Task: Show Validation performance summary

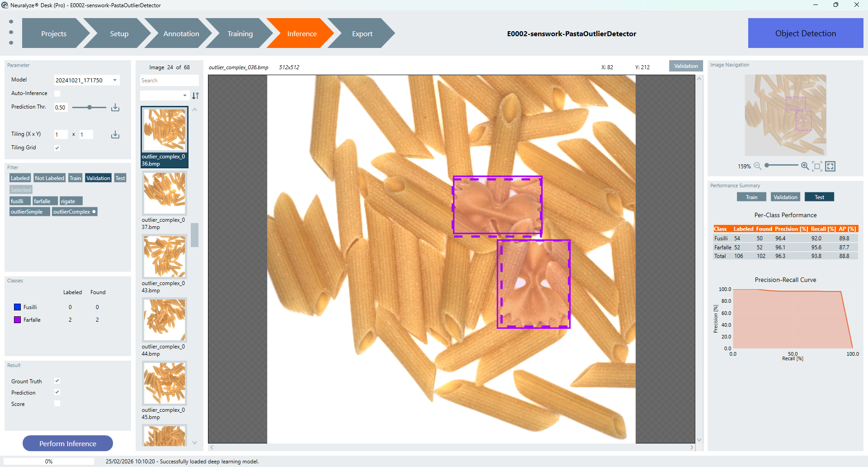Action: pos(785,197)
